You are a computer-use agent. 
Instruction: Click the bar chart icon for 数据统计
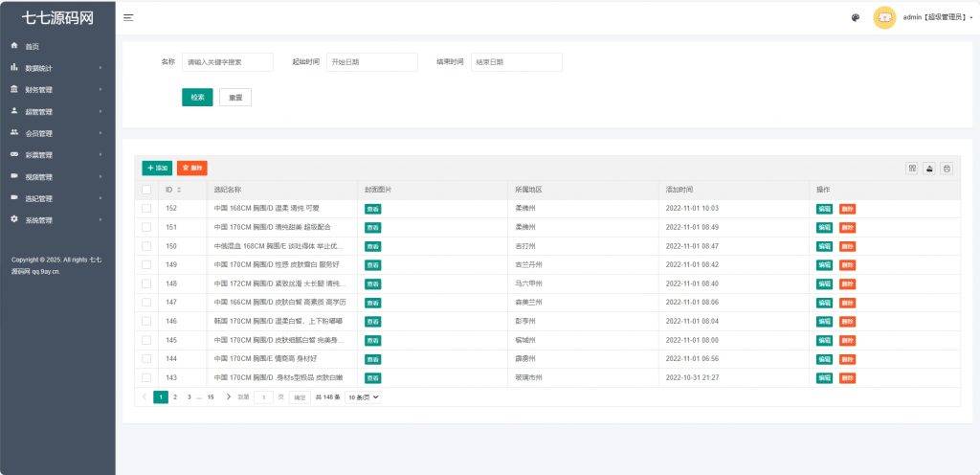point(14,67)
